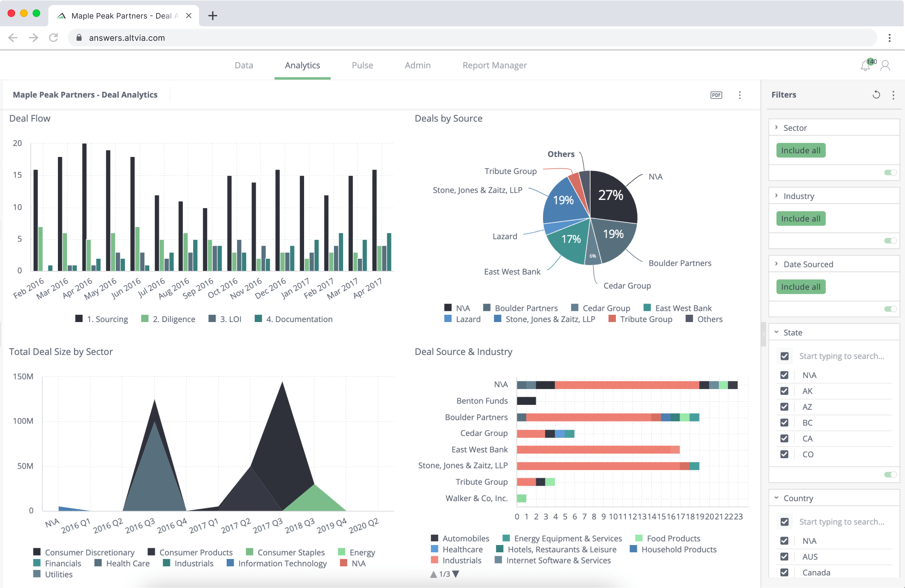Click the three-dot menu icon on dashboard
Viewport: 905px width, 588px height.
pos(740,95)
